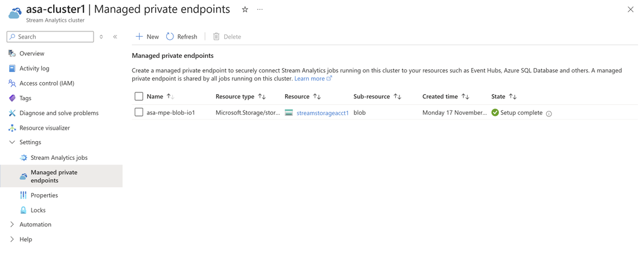The width and height of the screenshot is (644, 254).
Task: Click the Activity log icon
Action: pos(12,69)
